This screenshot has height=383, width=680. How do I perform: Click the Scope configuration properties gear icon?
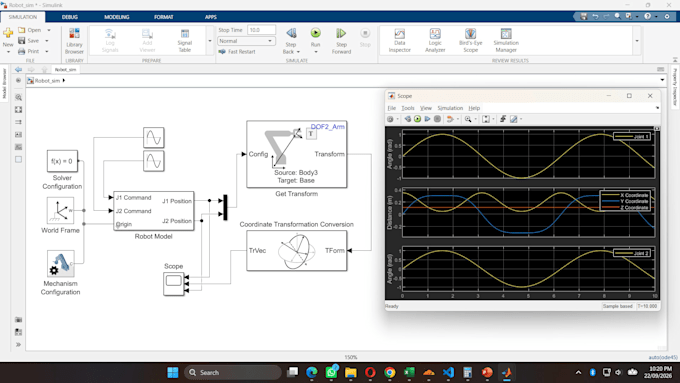pyautogui.click(x=390, y=119)
